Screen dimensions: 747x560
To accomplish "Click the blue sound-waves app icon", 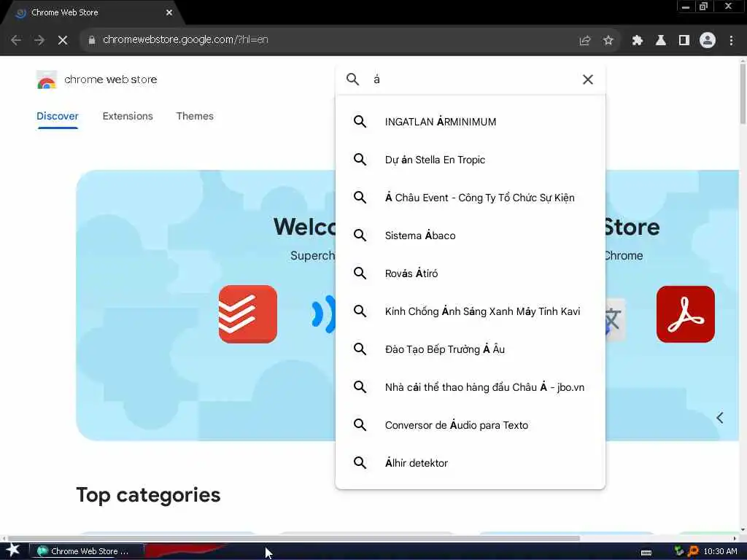I will tap(323, 314).
